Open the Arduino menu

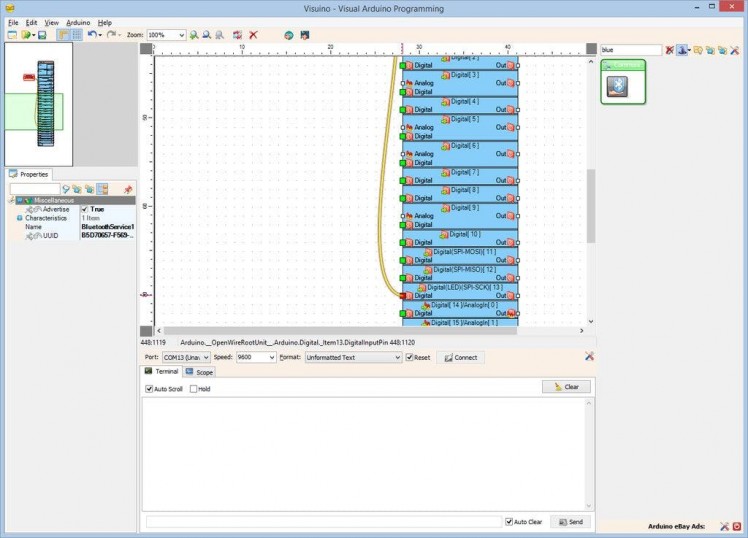(78, 21)
